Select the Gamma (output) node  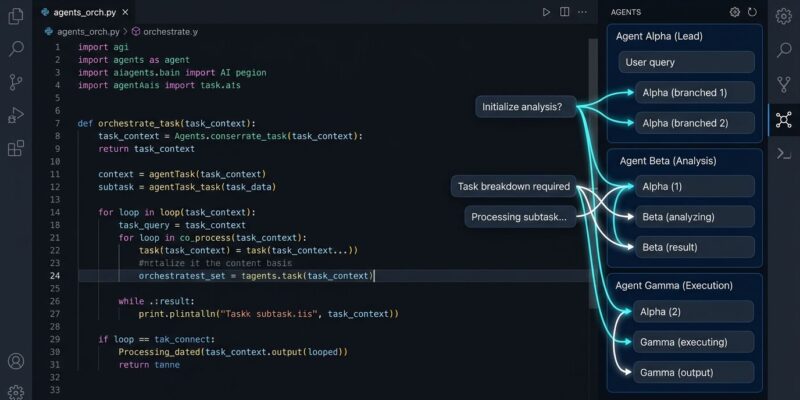click(693, 372)
